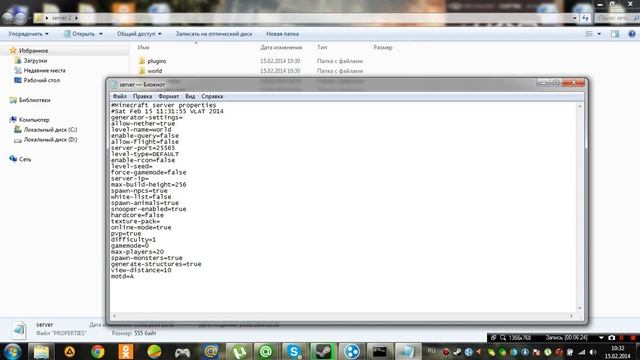
Task: Change Explorer view mode icon
Action: [589, 34]
